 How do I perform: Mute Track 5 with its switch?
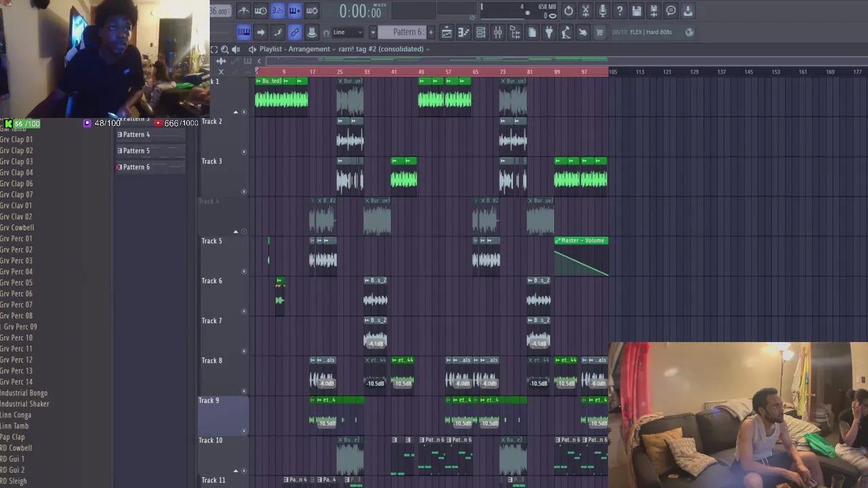point(244,271)
